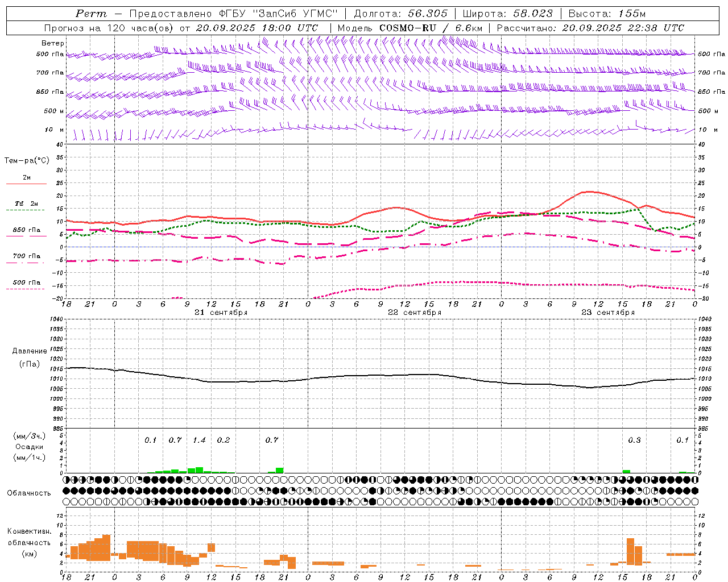Click the "0.3" precipitation amount value

(x=634, y=440)
